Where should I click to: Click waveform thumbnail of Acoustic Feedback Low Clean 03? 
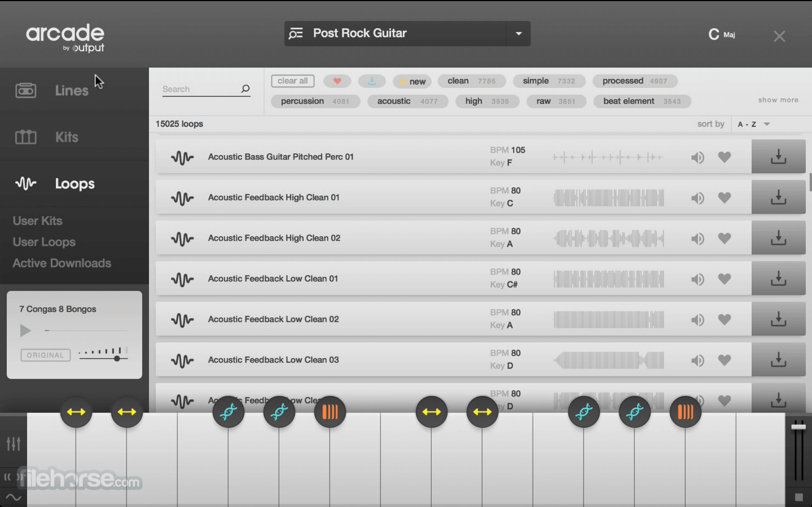click(x=609, y=360)
